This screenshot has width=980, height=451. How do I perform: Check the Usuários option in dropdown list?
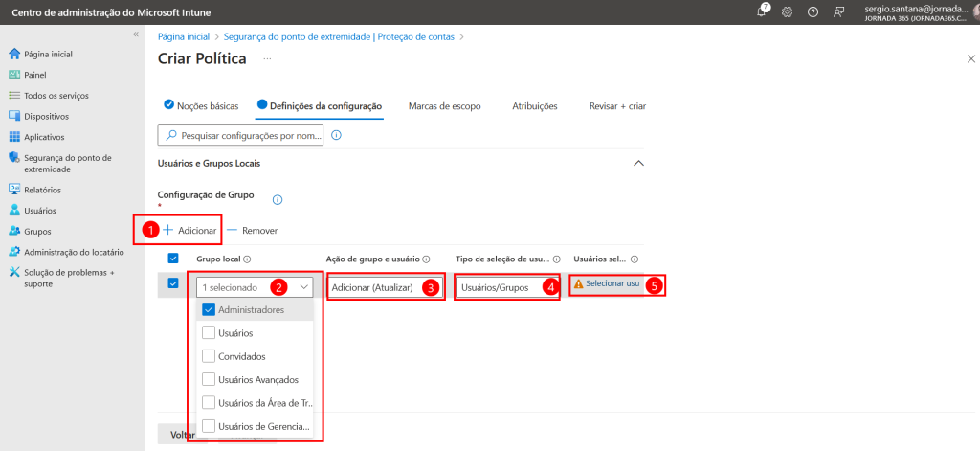[210, 333]
